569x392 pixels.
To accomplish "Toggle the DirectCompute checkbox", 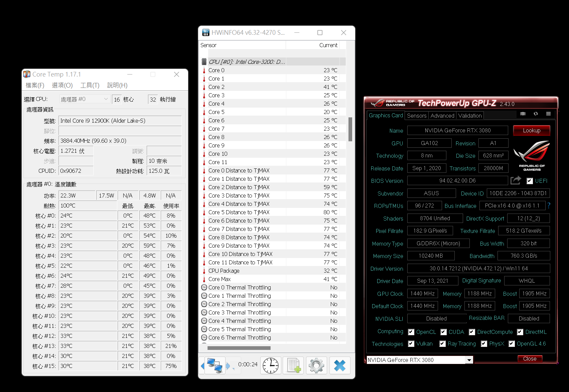I will tap(472, 332).
